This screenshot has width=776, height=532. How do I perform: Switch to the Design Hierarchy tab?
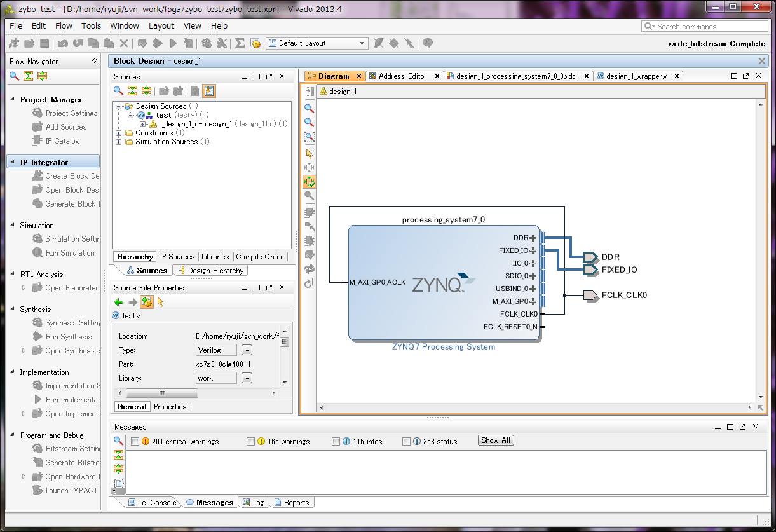(210, 271)
